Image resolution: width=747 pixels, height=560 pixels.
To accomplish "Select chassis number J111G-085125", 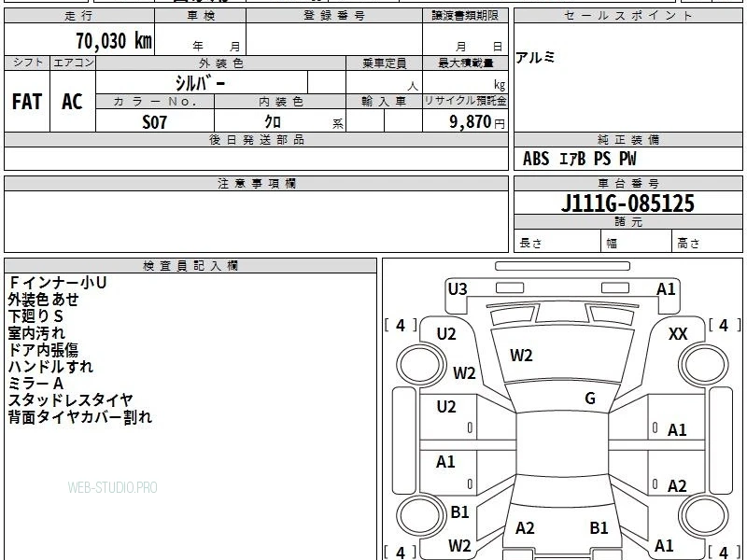I will (627, 203).
